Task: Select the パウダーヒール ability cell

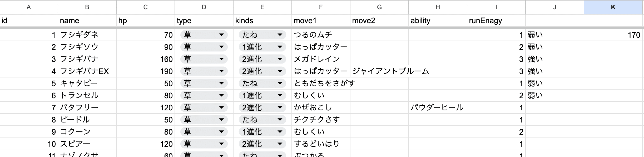Action: click(438, 107)
